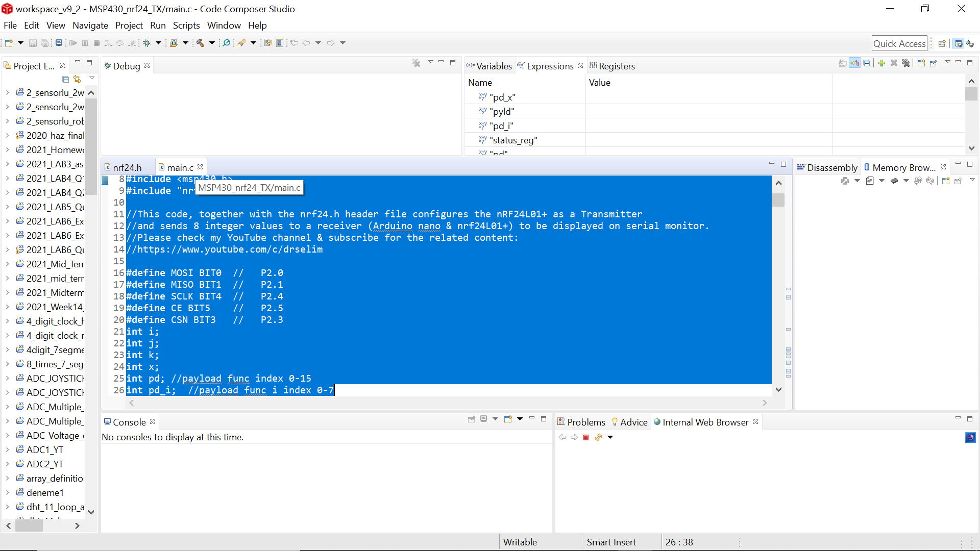This screenshot has height=551, width=980.
Task: Click the Step Over icon
Action: [120, 43]
